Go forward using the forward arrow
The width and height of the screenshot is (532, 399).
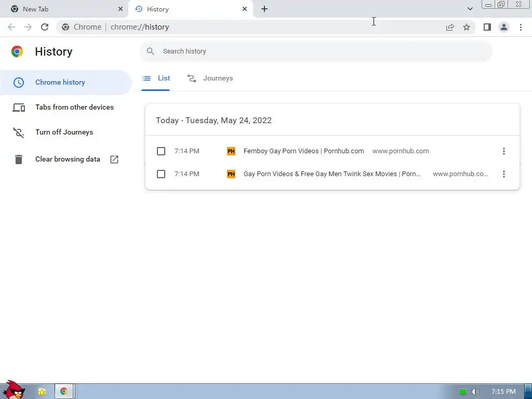point(28,27)
